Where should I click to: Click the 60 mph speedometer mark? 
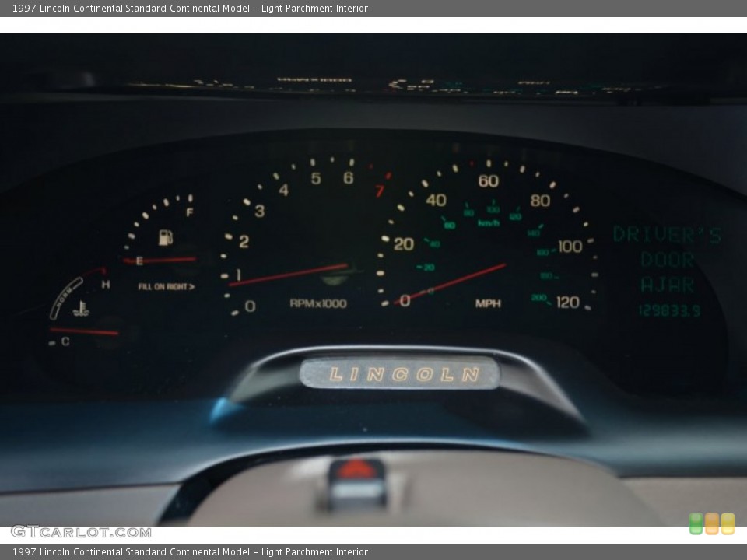489,181
